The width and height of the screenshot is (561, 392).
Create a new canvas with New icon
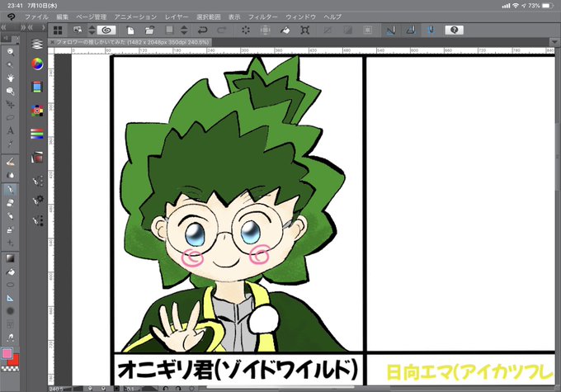[x=130, y=31]
